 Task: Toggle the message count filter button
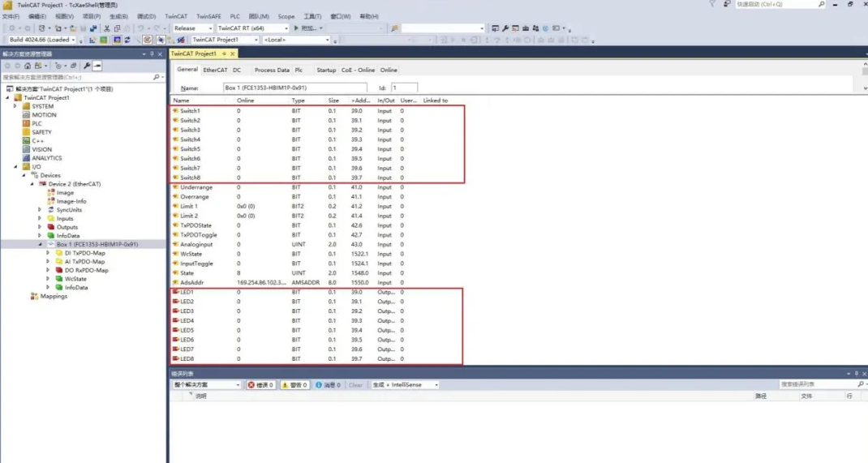(329, 385)
